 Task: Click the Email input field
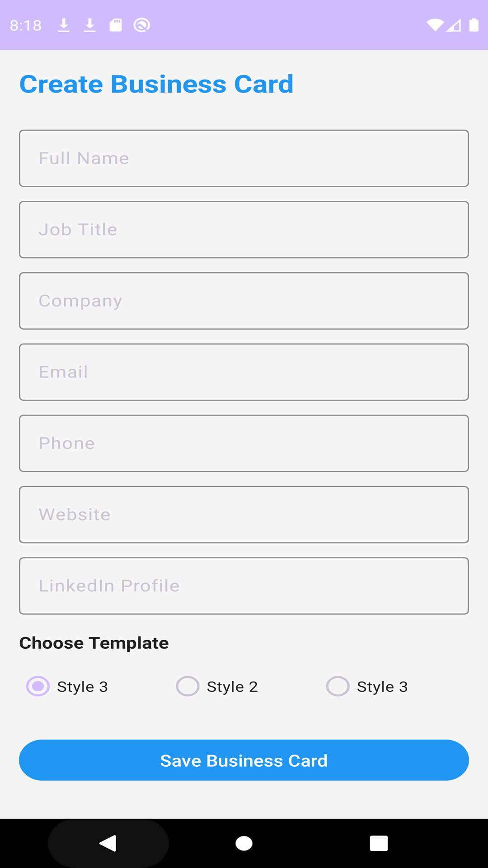(x=244, y=372)
